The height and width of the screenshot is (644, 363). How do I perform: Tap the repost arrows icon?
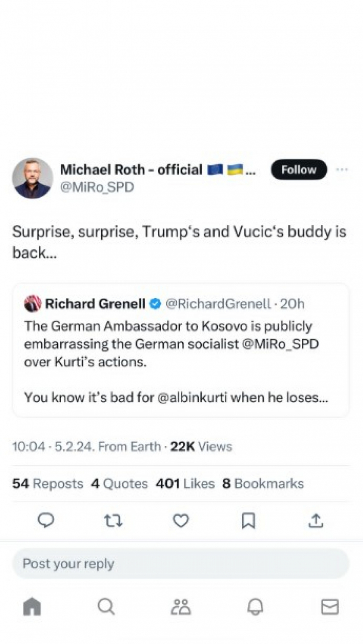pyautogui.click(x=113, y=521)
